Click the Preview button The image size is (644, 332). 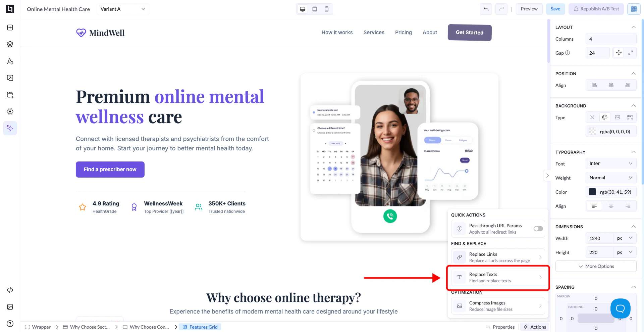point(529,9)
